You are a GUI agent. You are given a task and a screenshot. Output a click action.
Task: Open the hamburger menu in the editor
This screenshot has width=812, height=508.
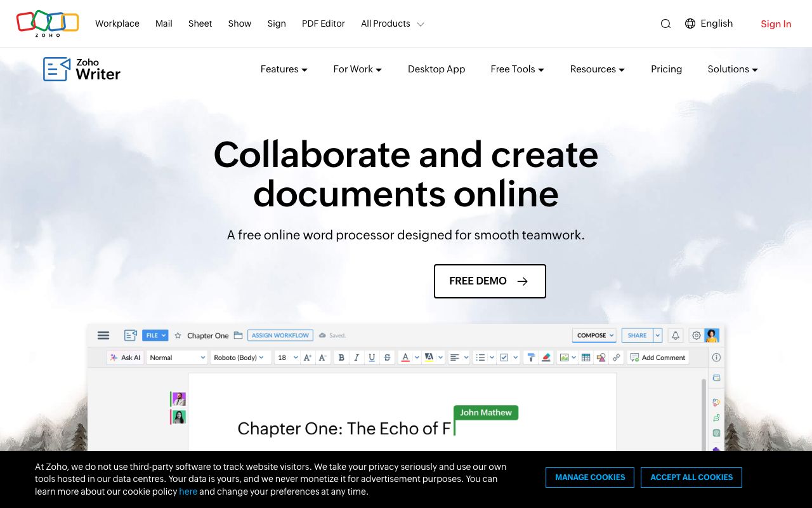coord(103,335)
